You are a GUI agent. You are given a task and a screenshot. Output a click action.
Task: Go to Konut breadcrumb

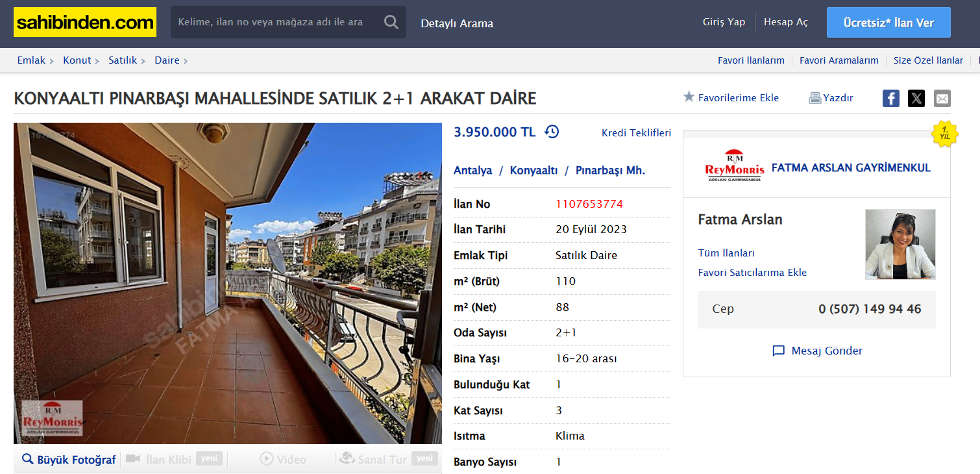point(77,60)
